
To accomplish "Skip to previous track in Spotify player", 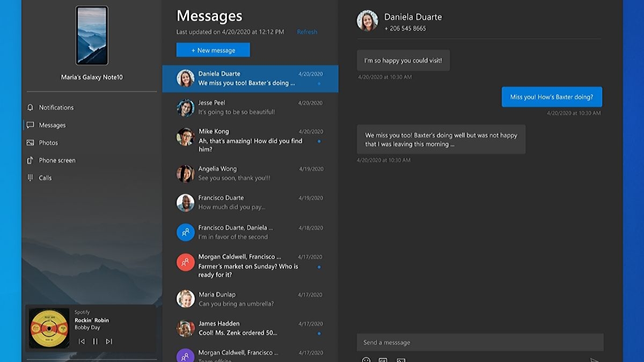I will [x=82, y=341].
